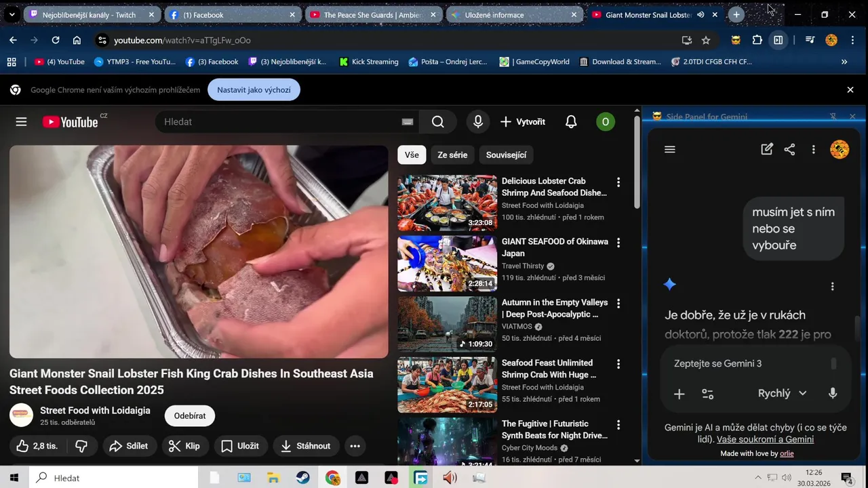868x488 pixels.
Task: Go to the YouTube home logo
Action: 71,122
